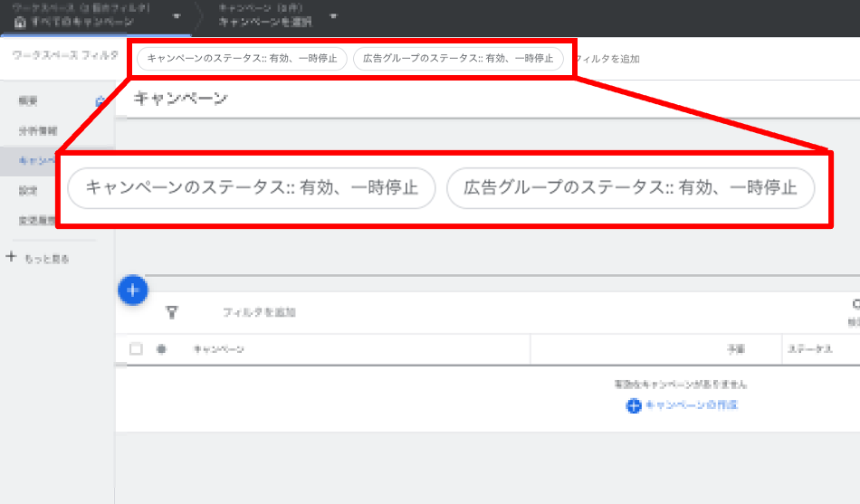Image resolution: width=860 pixels, height=504 pixels.
Task: Click the キャンペーンの作成 link
Action: [692, 405]
